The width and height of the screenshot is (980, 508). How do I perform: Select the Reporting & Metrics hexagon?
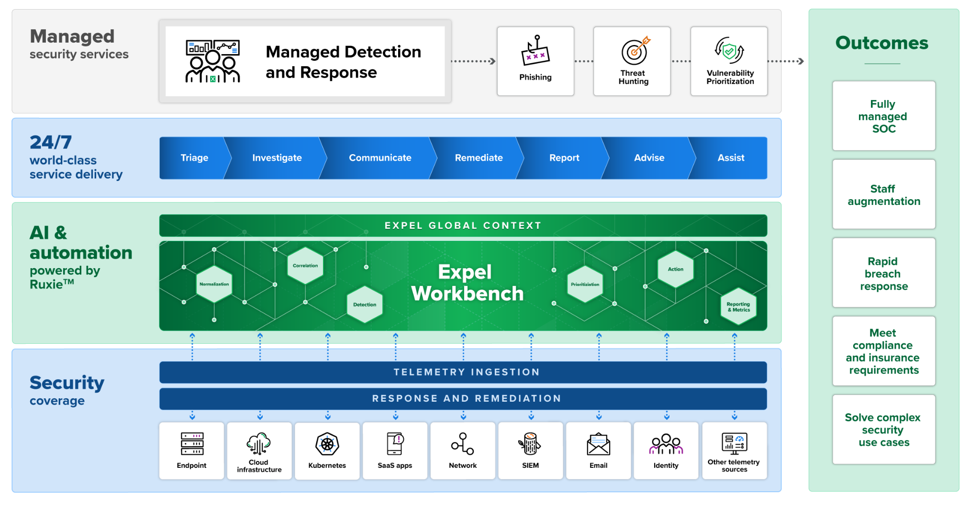click(738, 307)
